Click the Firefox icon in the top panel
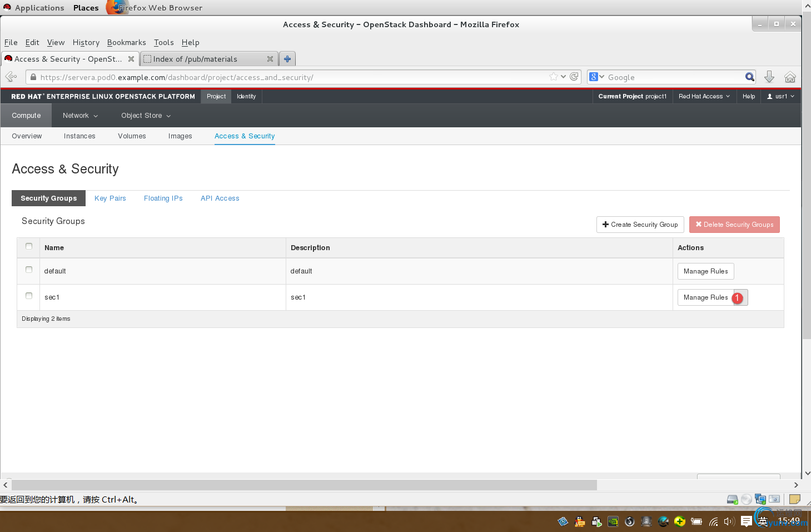The width and height of the screenshot is (811, 532). pos(117,7)
